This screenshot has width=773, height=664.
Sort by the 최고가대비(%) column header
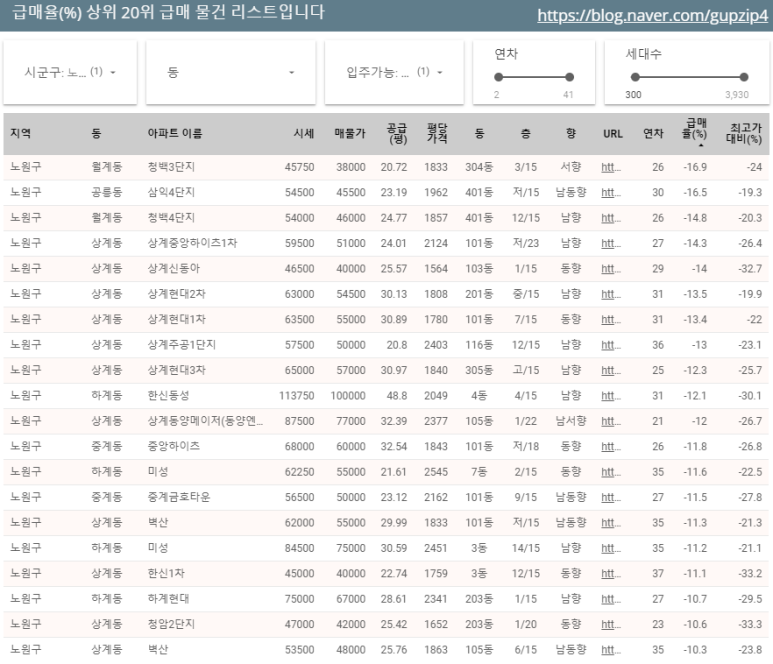click(744, 133)
